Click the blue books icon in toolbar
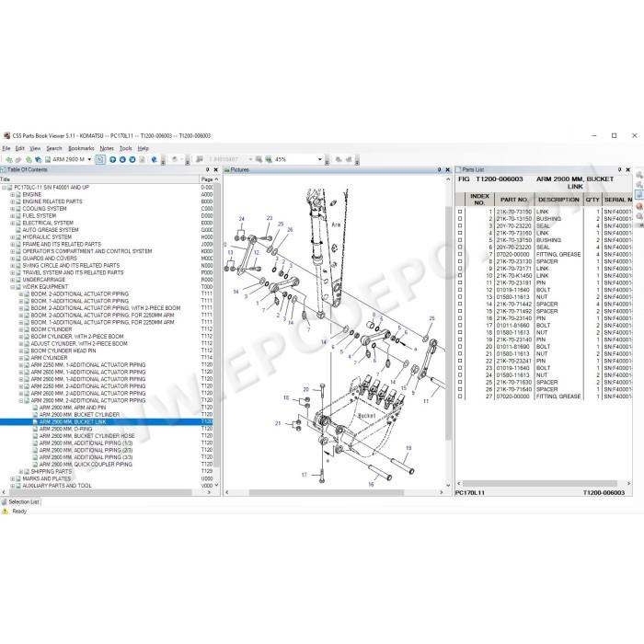The height and width of the screenshot is (644, 644). (x=39, y=159)
